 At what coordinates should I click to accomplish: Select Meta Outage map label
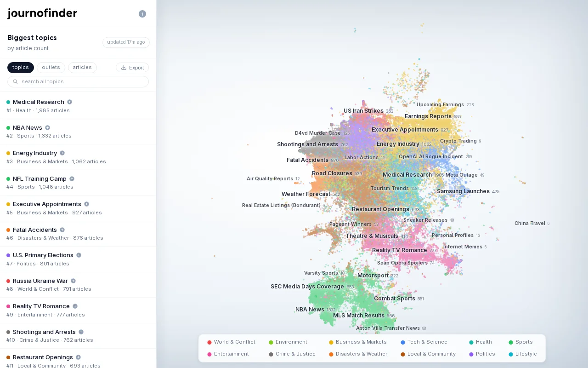462,175
